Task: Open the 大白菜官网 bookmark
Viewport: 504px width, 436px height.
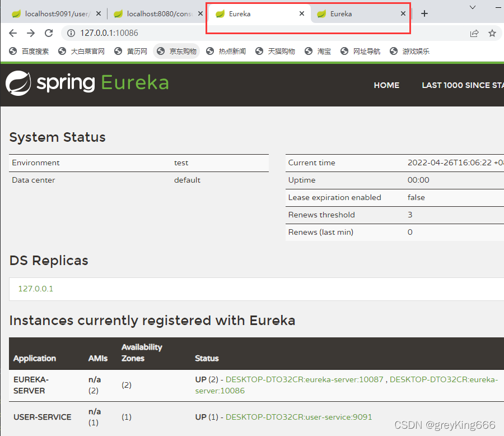Action: coord(82,51)
